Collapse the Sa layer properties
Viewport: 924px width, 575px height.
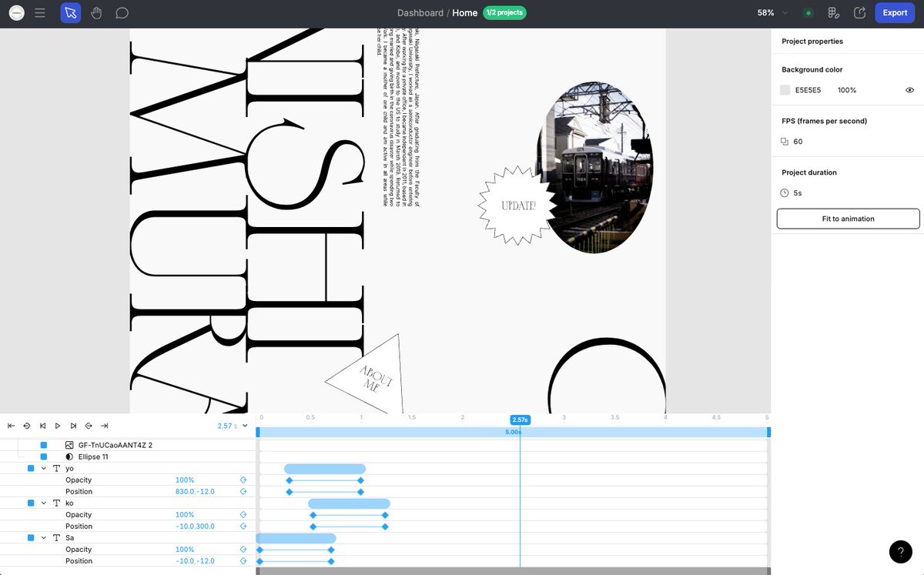click(43, 537)
